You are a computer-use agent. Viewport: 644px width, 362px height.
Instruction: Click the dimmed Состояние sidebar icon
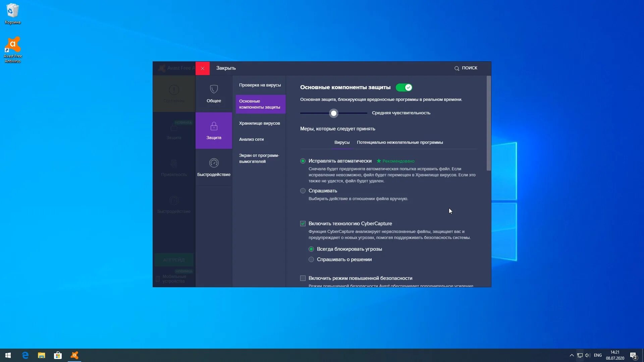tap(174, 90)
